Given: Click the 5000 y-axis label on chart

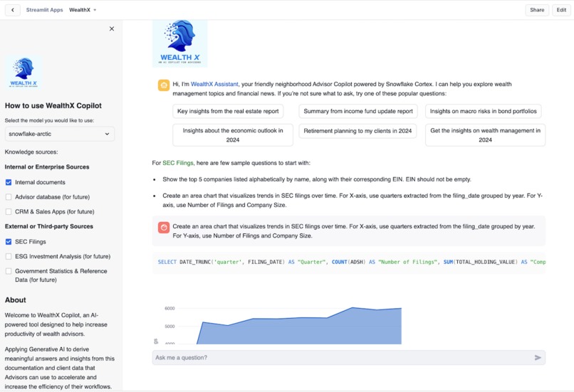Looking at the screenshot, I should 169,326.
